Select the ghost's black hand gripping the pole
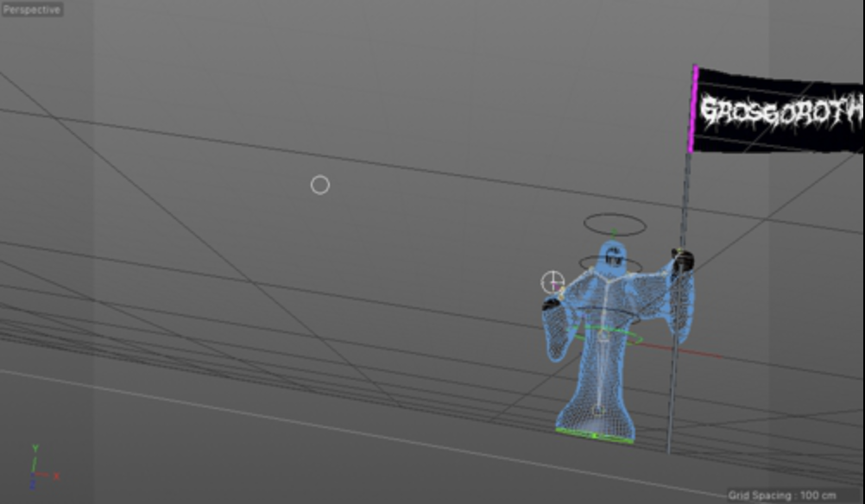Image resolution: width=865 pixels, height=504 pixels. pos(684,259)
